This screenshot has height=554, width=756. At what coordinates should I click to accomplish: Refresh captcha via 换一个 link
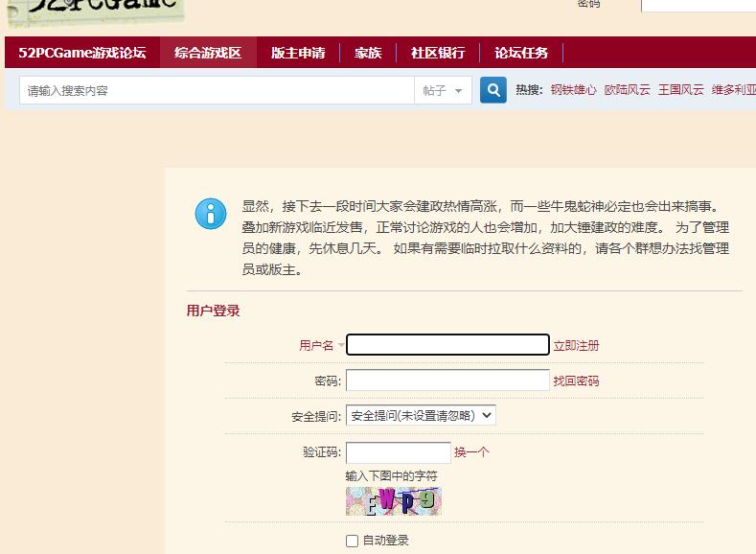tap(471, 452)
